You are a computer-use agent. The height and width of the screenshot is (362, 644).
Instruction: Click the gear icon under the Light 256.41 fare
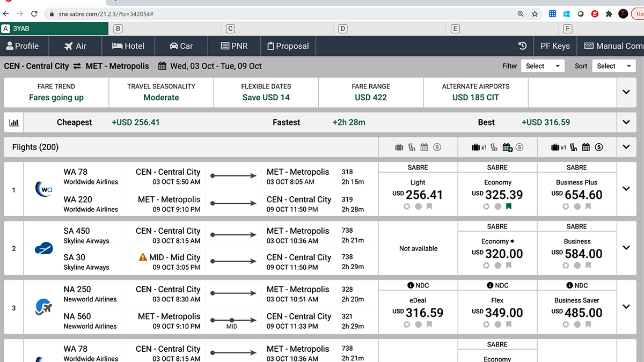[x=407, y=206]
